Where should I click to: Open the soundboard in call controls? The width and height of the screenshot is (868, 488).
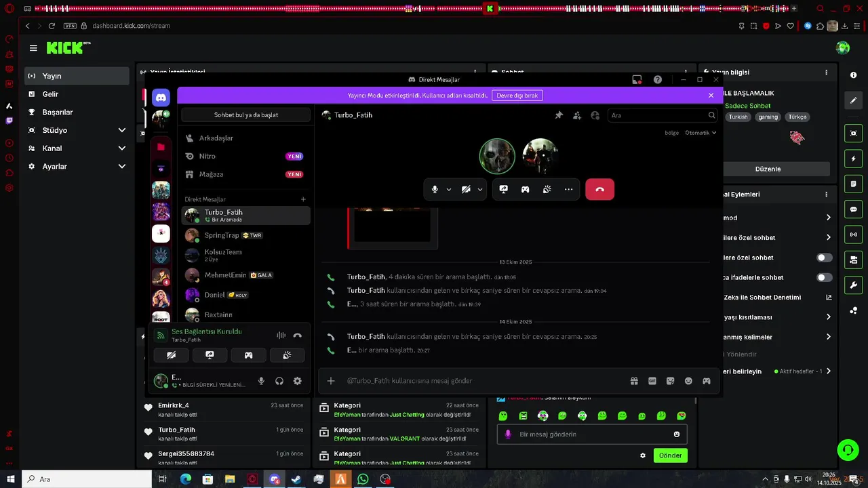(x=547, y=190)
